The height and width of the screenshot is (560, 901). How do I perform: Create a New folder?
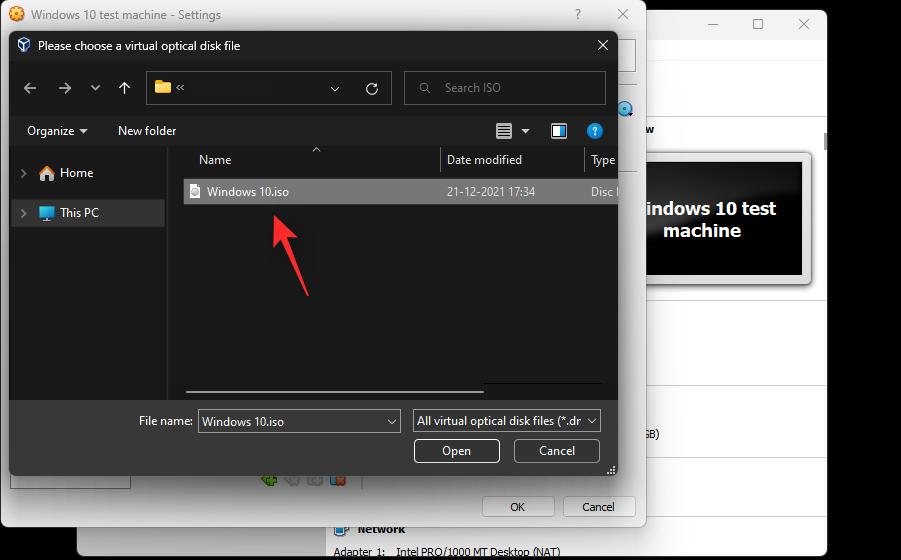coord(147,131)
